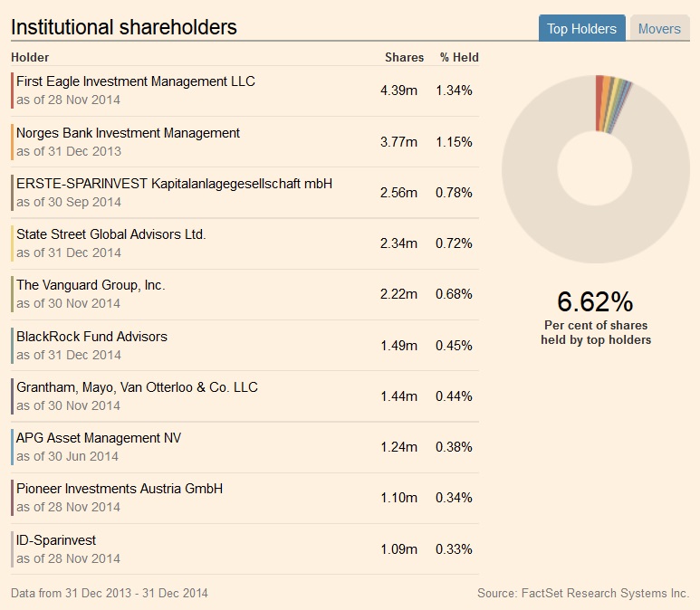Select APG Asset Management NV
700x610 pixels.
[99, 438]
